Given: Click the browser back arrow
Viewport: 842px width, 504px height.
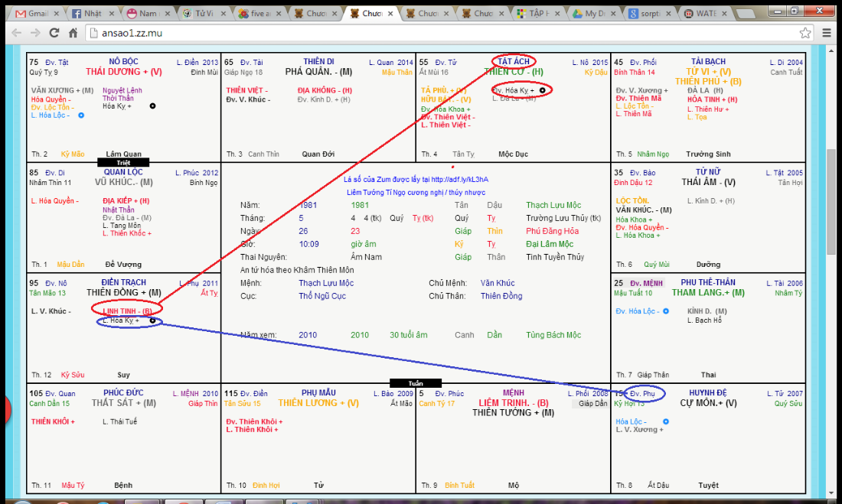Looking at the screenshot, I should 16,33.
